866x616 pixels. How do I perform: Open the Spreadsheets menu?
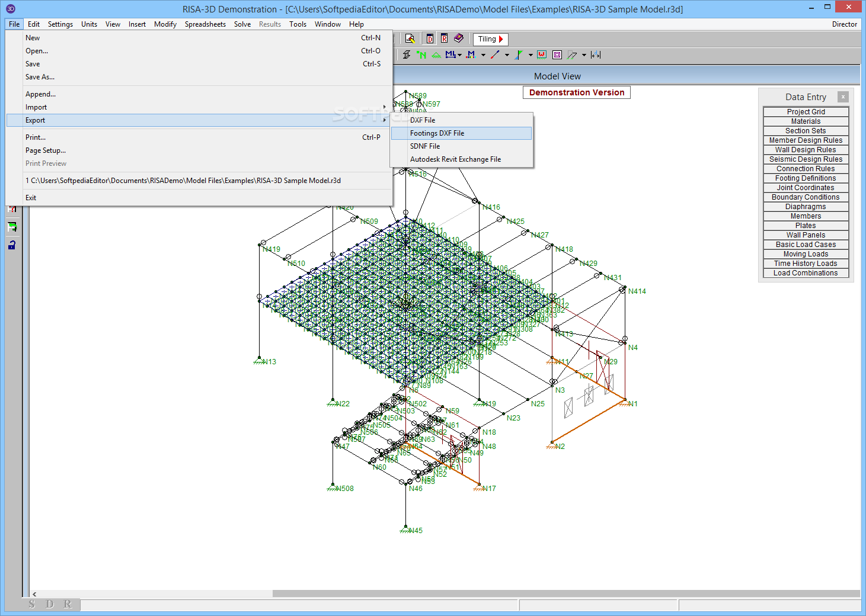205,24
